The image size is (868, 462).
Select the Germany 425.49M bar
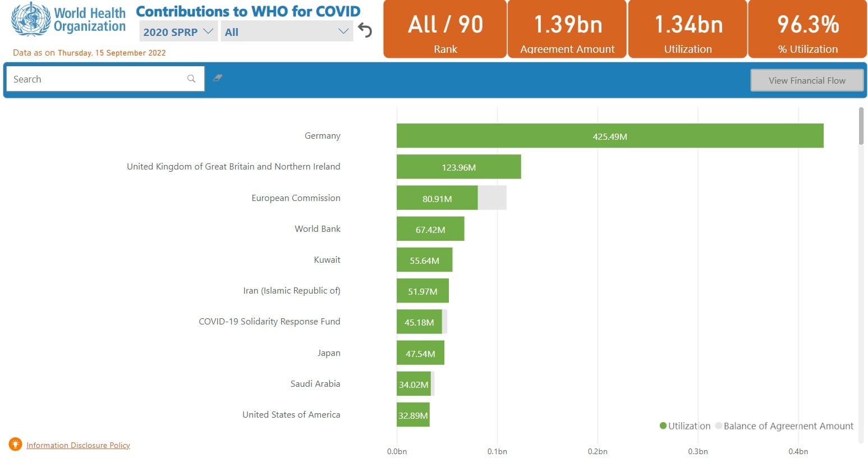click(610, 136)
